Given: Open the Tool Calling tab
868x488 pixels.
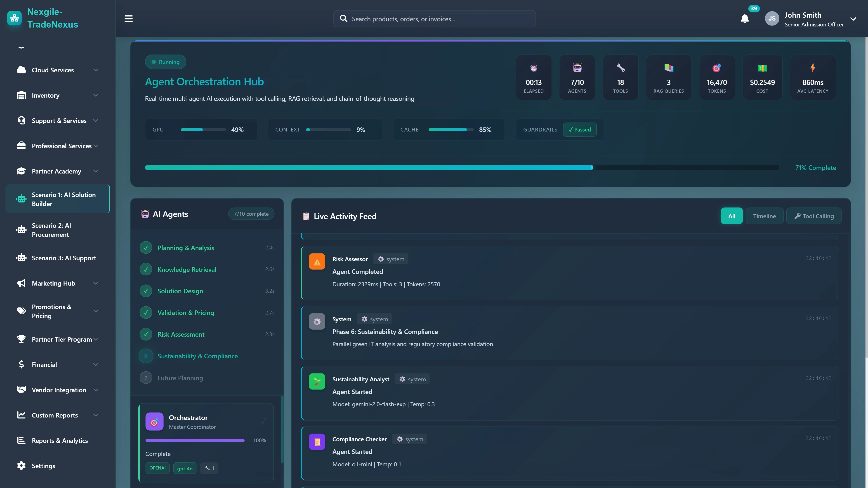Looking at the screenshot, I should [814, 216].
